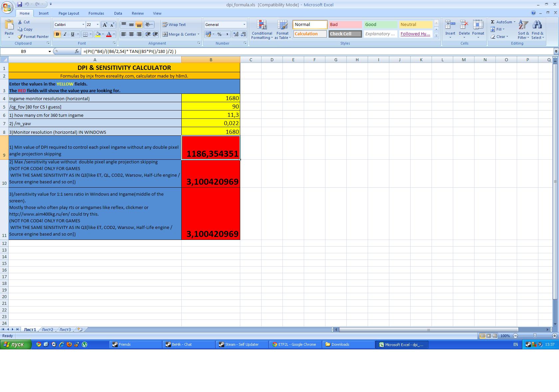Center text horizontally in cell
Viewport: 559px width, 392px height.
tap(131, 34)
